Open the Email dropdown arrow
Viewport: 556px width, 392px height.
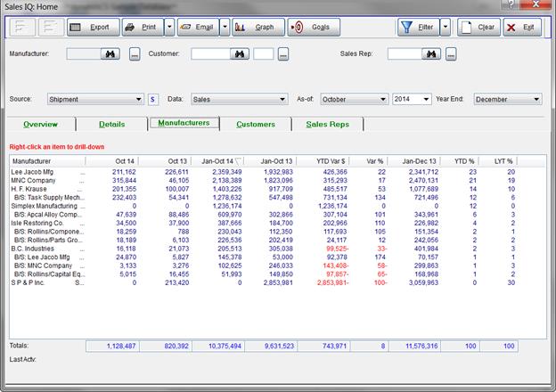tap(225, 28)
